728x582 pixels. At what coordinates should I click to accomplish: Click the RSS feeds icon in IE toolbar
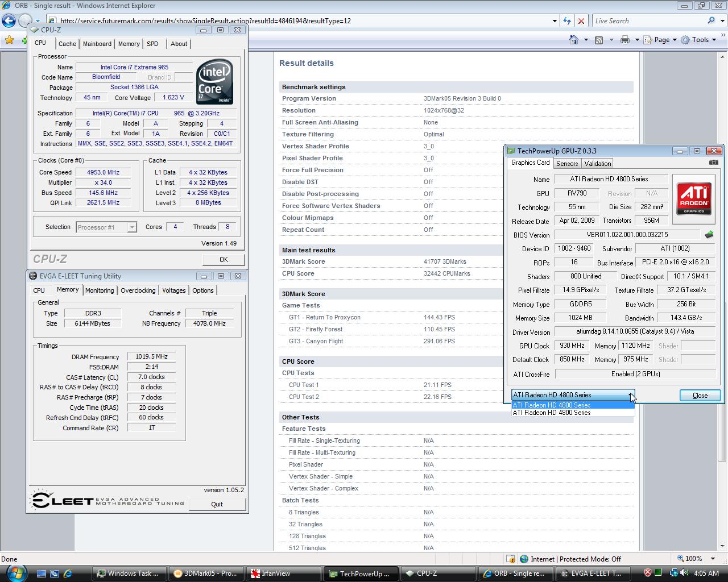[x=599, y=40]
